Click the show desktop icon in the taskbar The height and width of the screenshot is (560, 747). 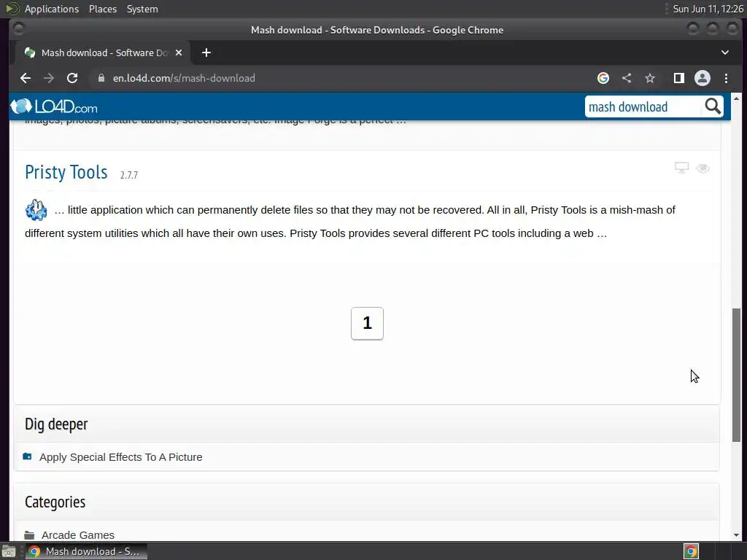8,551
